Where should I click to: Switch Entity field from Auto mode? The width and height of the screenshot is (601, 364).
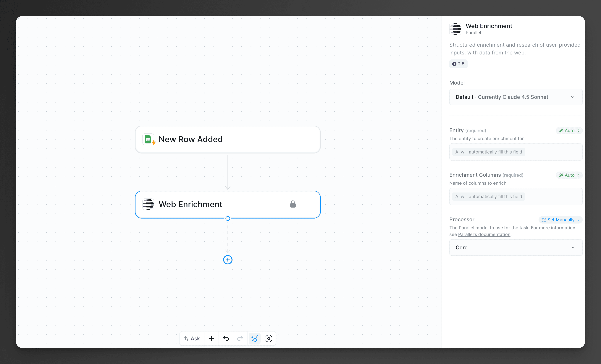click(569, 130)
